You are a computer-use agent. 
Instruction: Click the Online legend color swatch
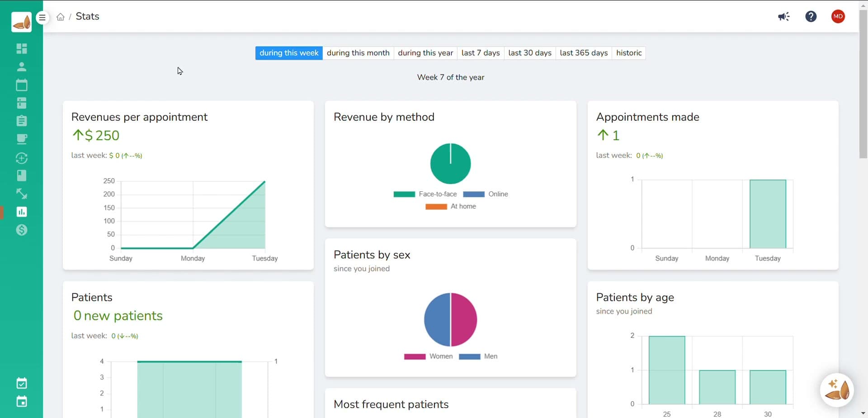[x=473, y=194]
